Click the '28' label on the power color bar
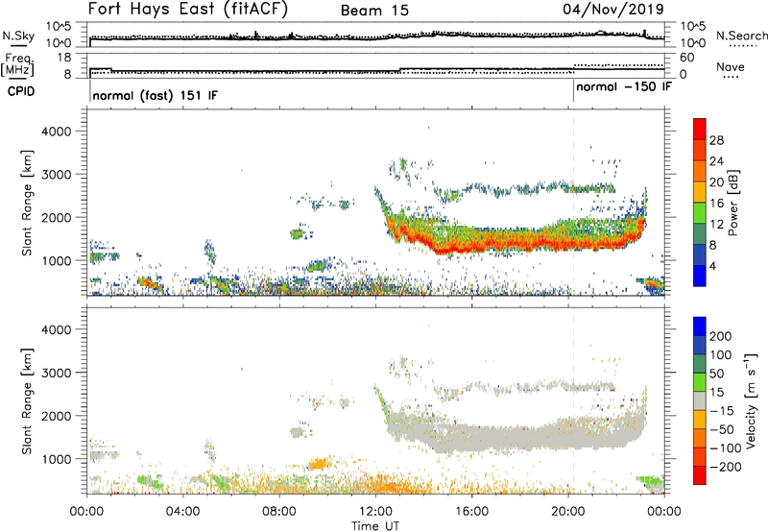 [x=716, y=140]
